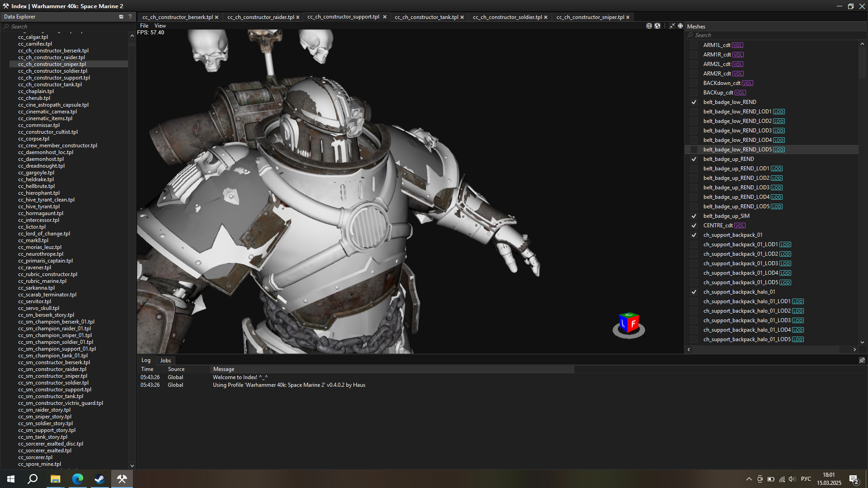This screenshot has width=868, height=488.
Task: Switch to cc_ch_constructor_sniper.tpl tab
Action: point(590,17)
